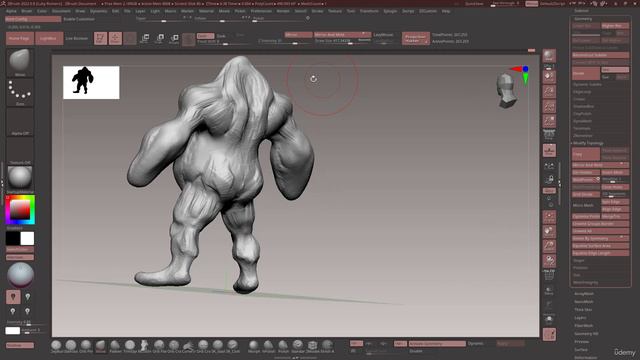Select the Morph brush in bottom tray

pos(253,346)
